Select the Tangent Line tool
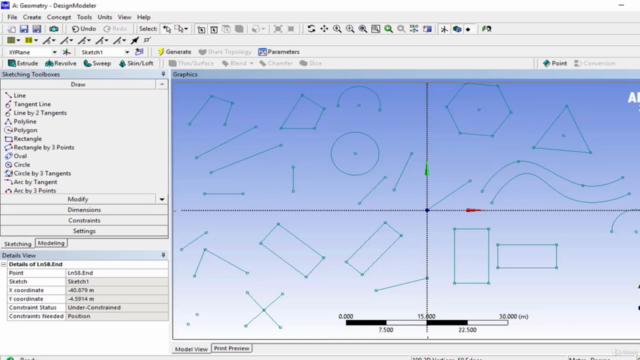 point(28,104)
